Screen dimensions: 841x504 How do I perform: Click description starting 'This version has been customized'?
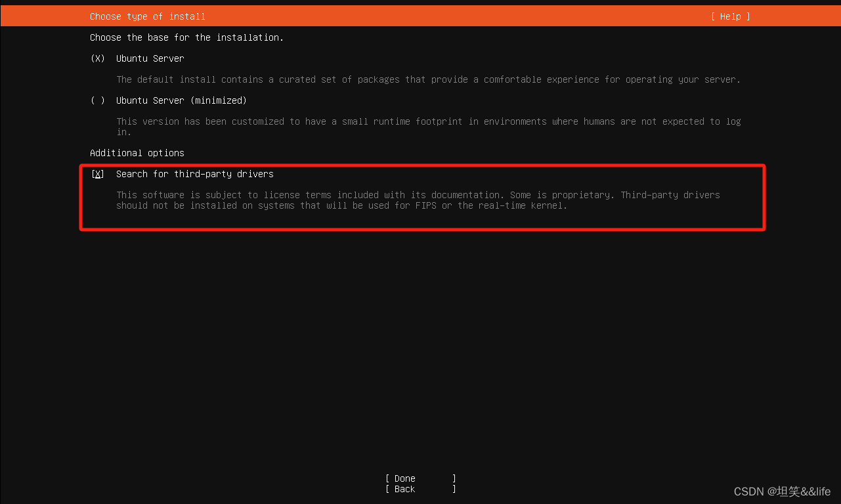429,127
